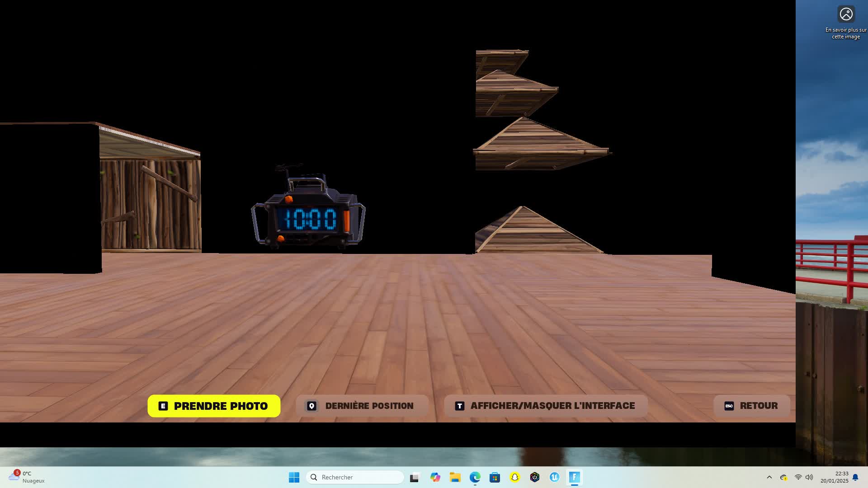
Task: Click the Dernière Position button
Action: (x=362, y=406)
